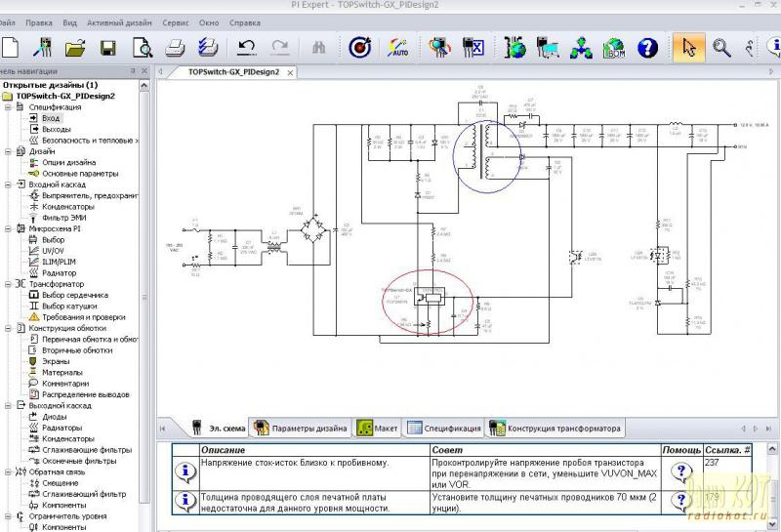Click the New design blank page icon
Image resolution: width=781 pixels, height=532 pixels.
click(x=11, y=47)
